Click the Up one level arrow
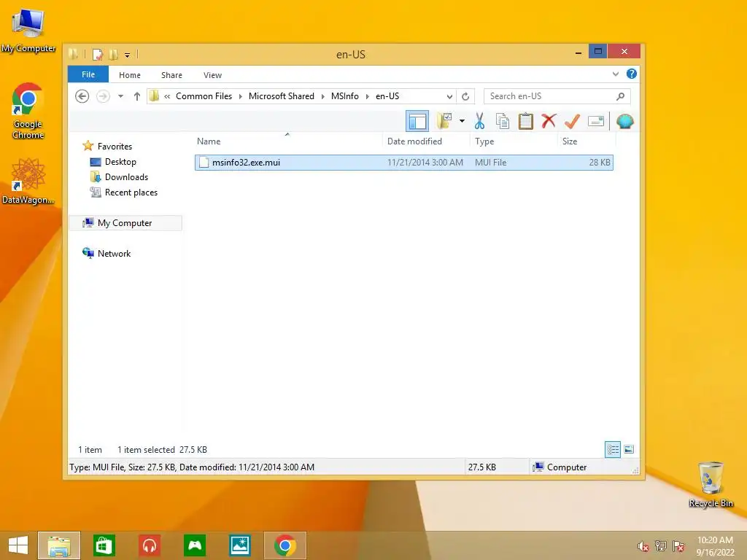This screenshot has width=747, height=560. 136,96
